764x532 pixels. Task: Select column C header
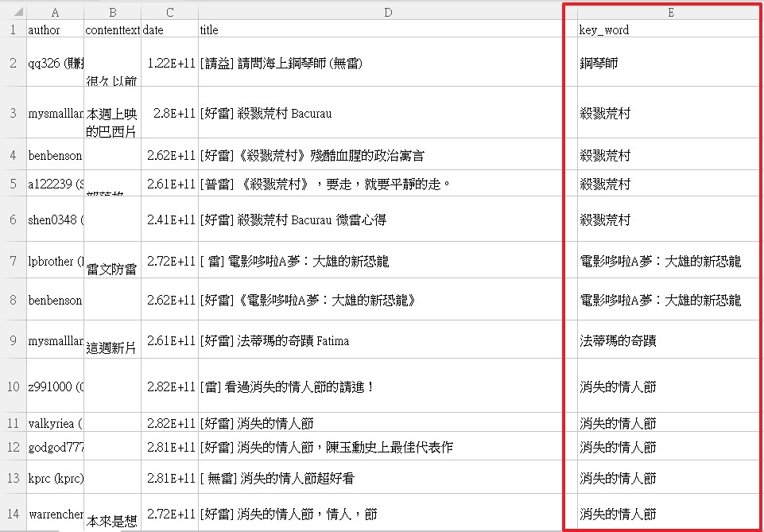point(170,12)
